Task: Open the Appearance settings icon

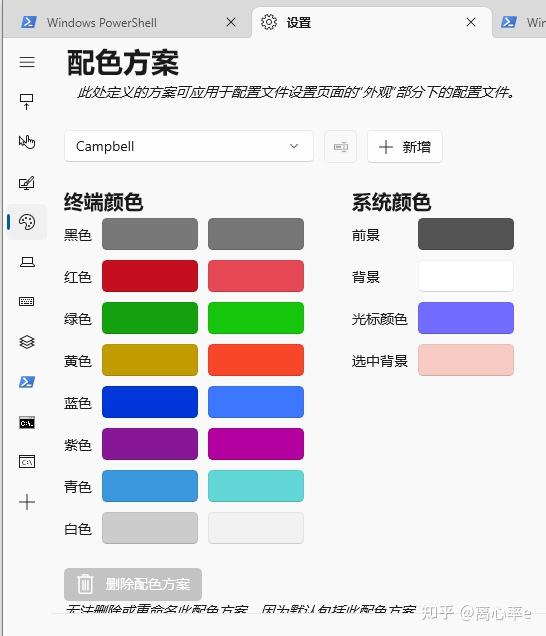Action: pos(27,183)
